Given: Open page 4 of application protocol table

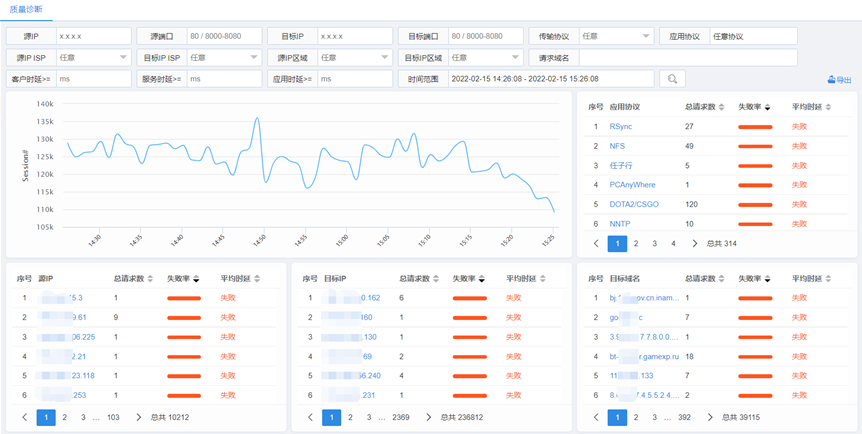Looking at the screenshot, I should pyautogui.click(x=673, y=243).
